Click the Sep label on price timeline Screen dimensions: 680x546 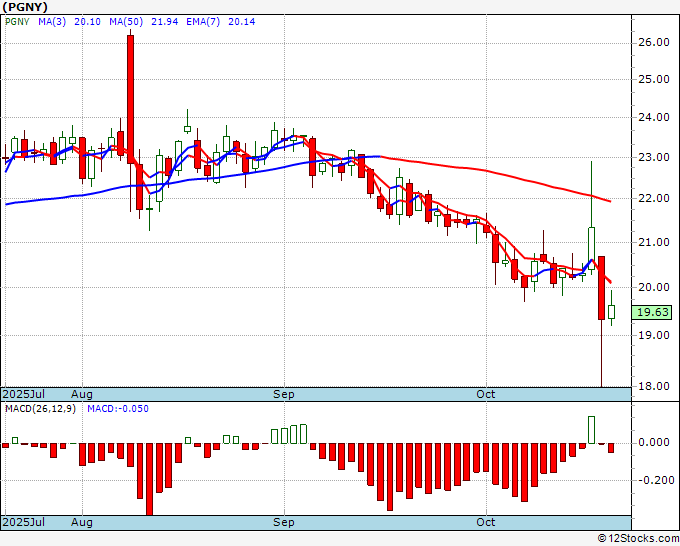(284, 394)
